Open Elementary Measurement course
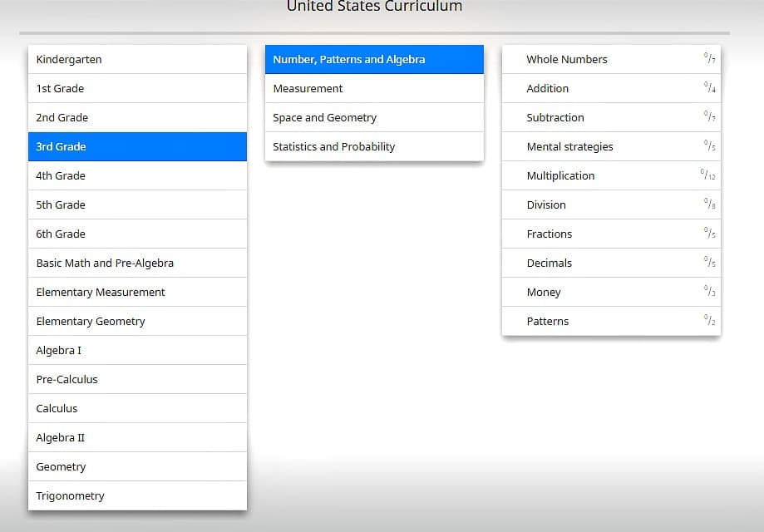The image size is (764, 532). [137, 293]
